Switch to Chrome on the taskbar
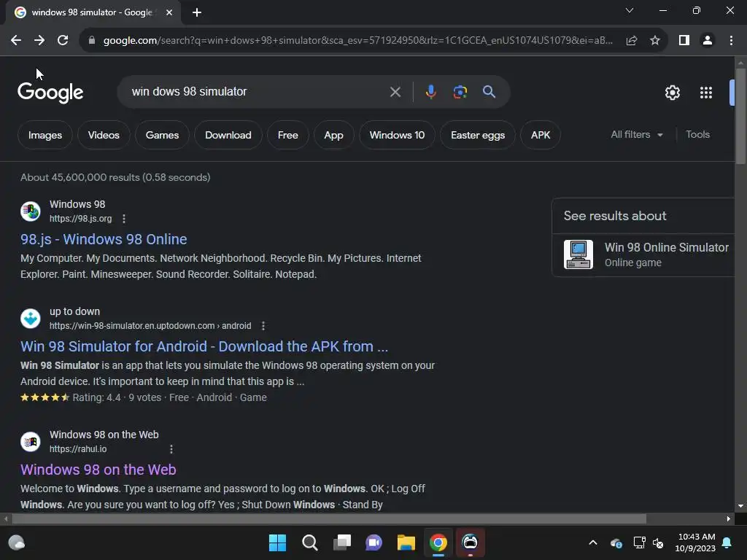747x560 pixels. point(438,542)
